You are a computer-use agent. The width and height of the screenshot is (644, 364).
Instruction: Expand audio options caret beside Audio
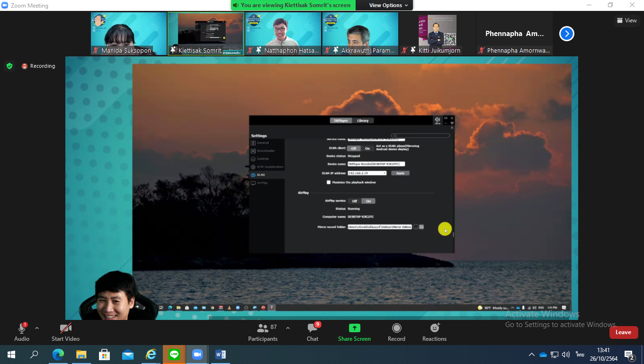[x=37, y=328]
